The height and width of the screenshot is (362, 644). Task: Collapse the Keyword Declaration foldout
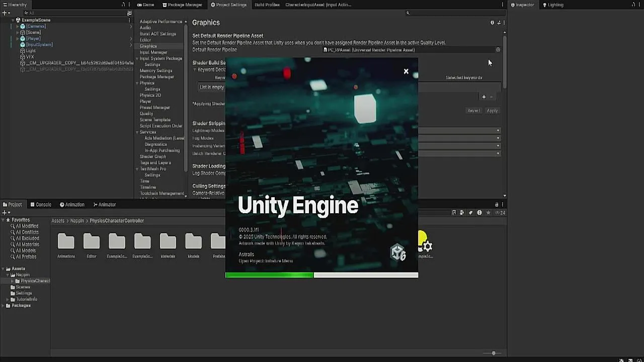pos(195,70)
